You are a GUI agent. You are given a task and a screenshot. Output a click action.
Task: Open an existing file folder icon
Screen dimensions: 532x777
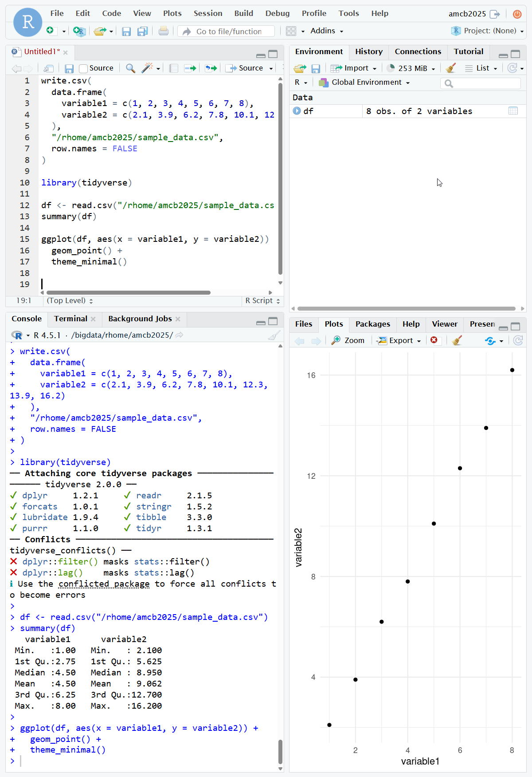100,31
